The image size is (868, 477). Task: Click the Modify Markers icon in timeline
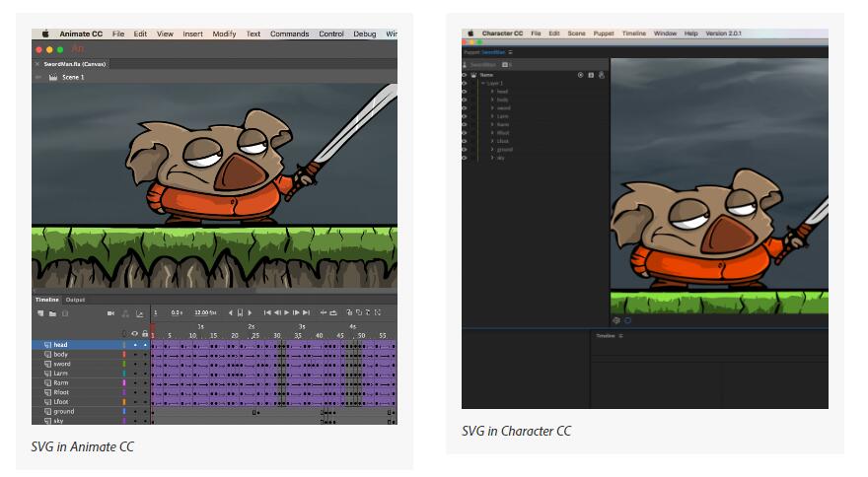pyautogui.click(x=378, y=312)
